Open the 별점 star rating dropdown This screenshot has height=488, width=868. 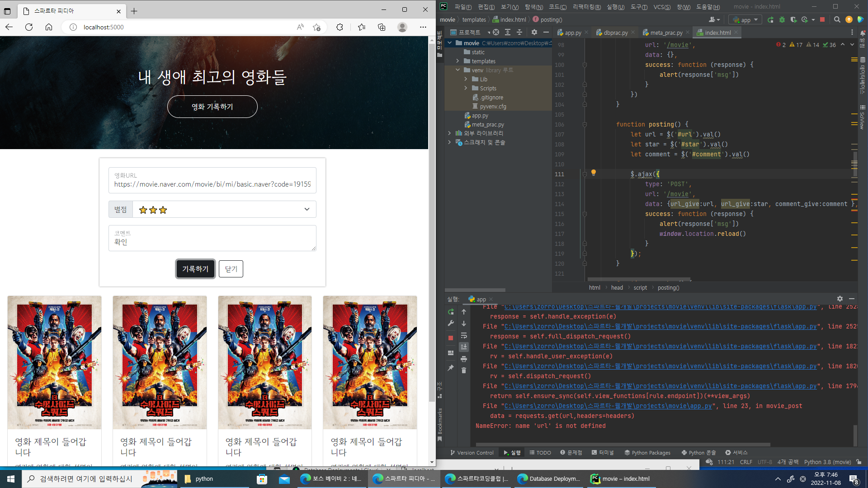tap(224, 209)
